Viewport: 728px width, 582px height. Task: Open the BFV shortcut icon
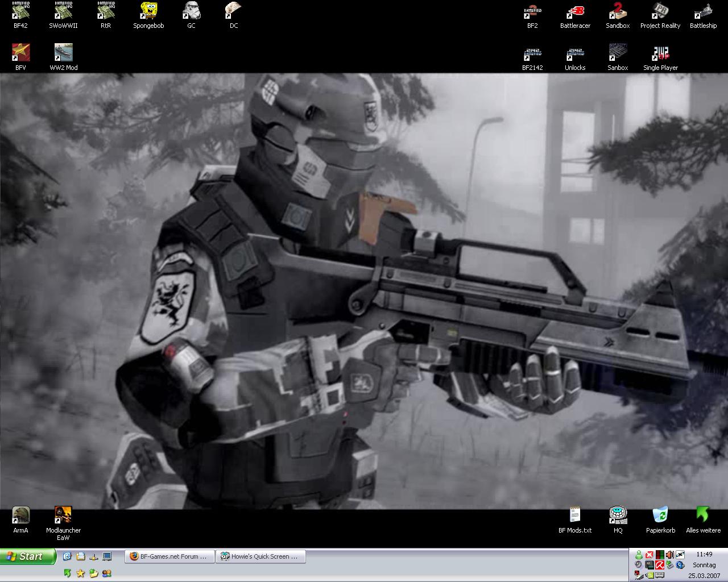(20, 57)
